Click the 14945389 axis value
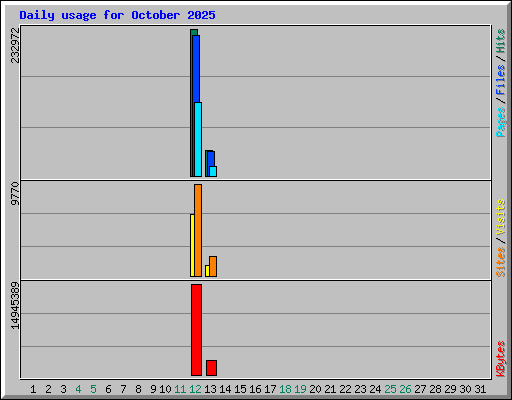The image size is (512, 400). coord(15,305)
